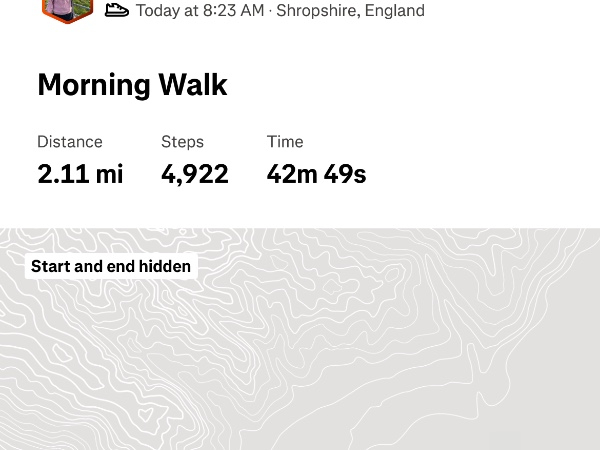The height and width of the screenshot is (450, 600).
Task: Open the contour terrain map preview
Action: tap(300, 340)
